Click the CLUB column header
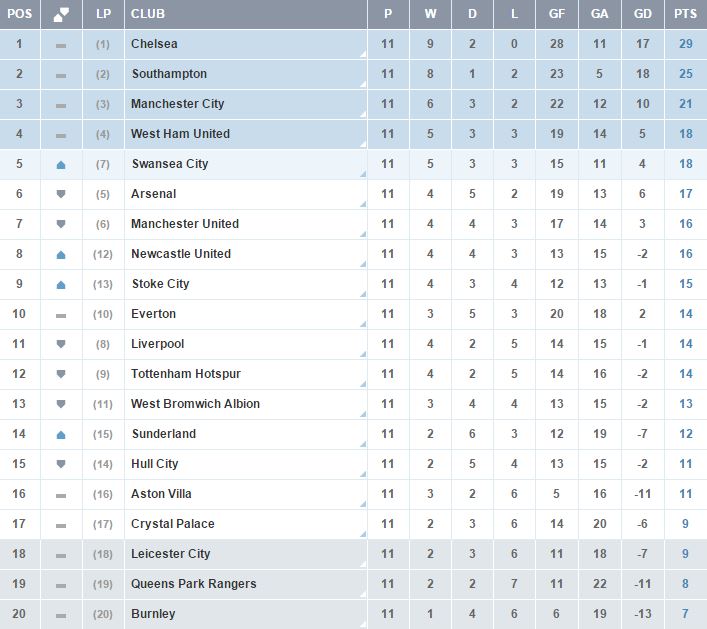Screen dimensions: 707x629 point(148,14)
